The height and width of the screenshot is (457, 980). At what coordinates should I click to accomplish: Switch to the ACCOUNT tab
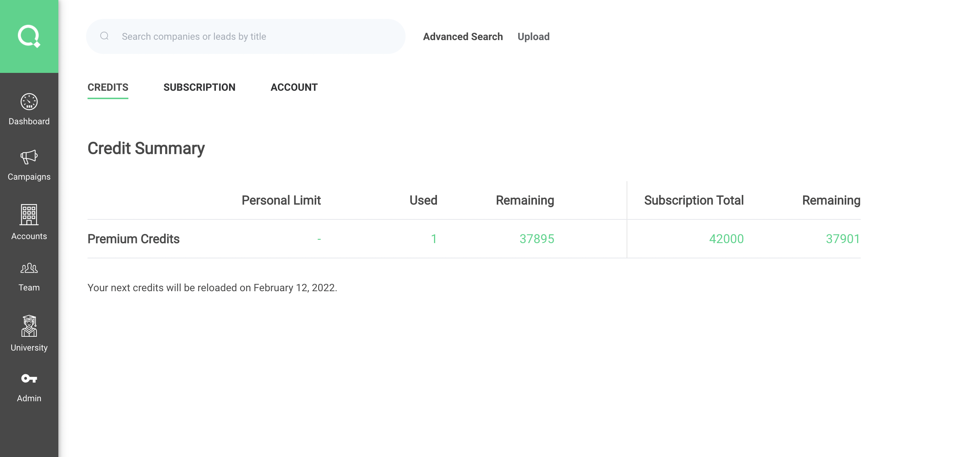(x=294, y=87)
